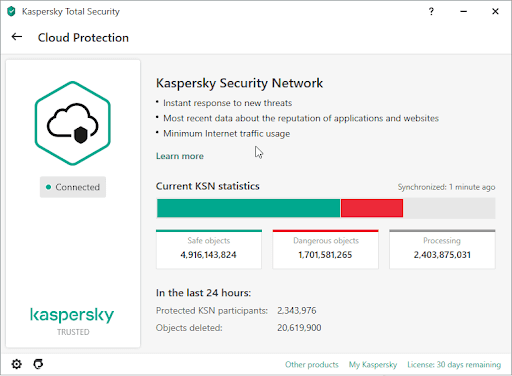Open the Other products link

[312, 365]
